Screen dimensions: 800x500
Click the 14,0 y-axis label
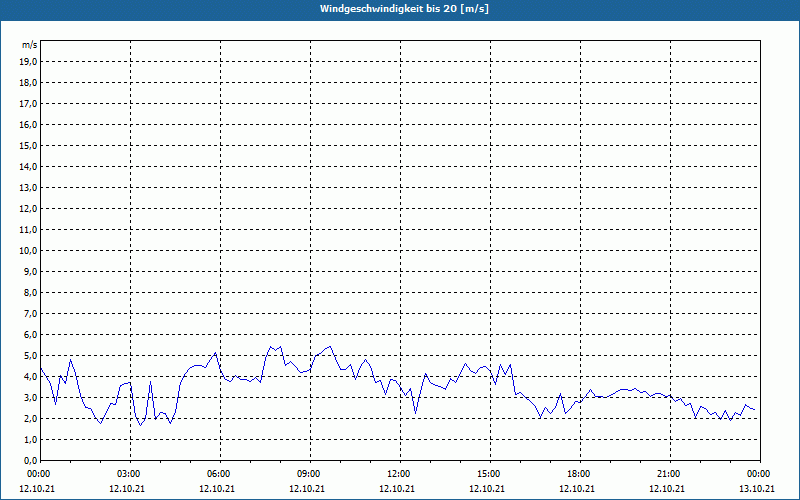(x=29, y=166)
